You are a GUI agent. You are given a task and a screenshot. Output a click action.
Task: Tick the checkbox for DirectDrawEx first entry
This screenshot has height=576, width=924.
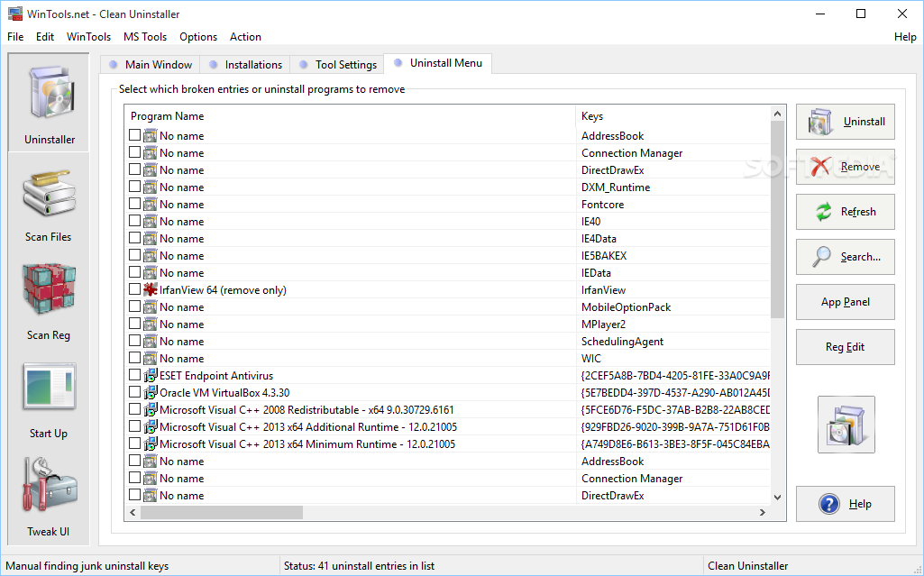pyautogui.click(x=135, y=169)
